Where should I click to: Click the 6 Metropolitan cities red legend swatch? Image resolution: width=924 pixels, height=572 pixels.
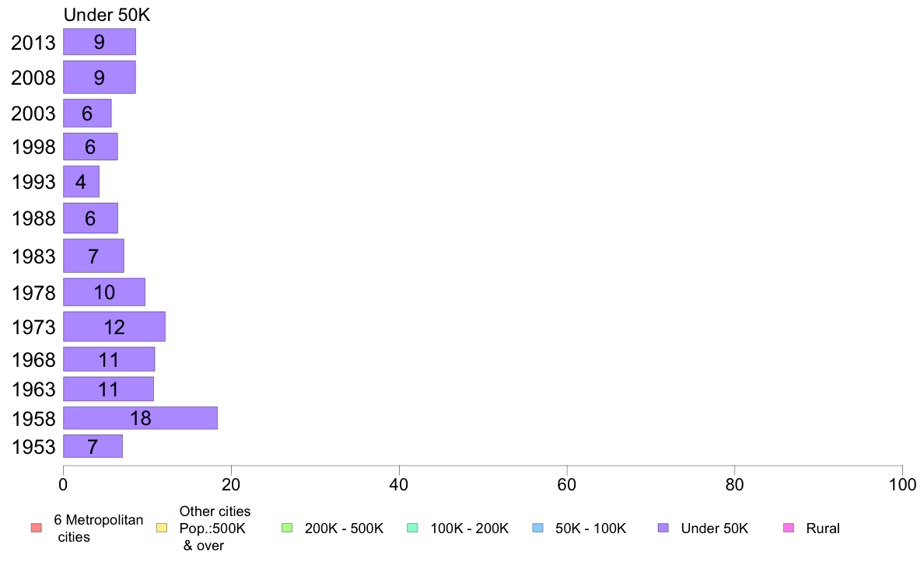37,528
